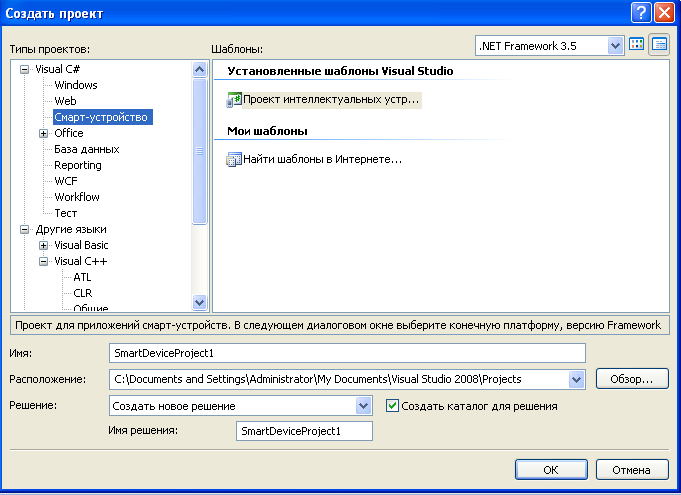Click the Имя решения text field
Viewport: 681px width, 495px height.
pos(304,431)
